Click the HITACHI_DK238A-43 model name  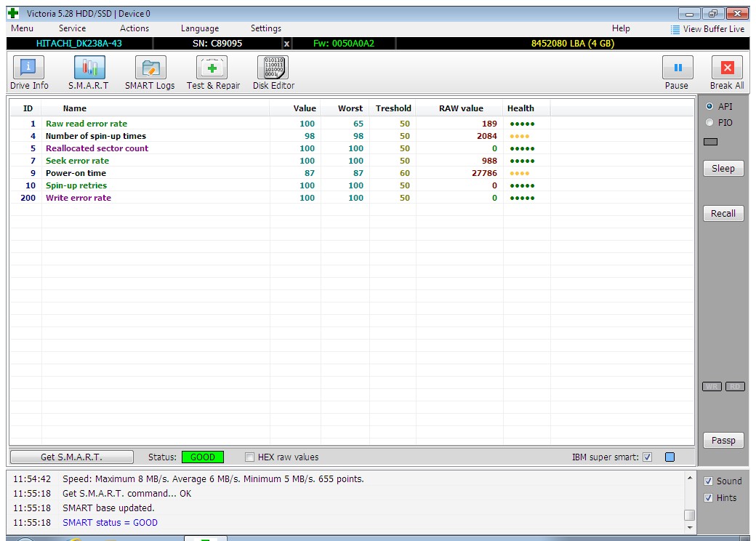(x=79, y=44)
